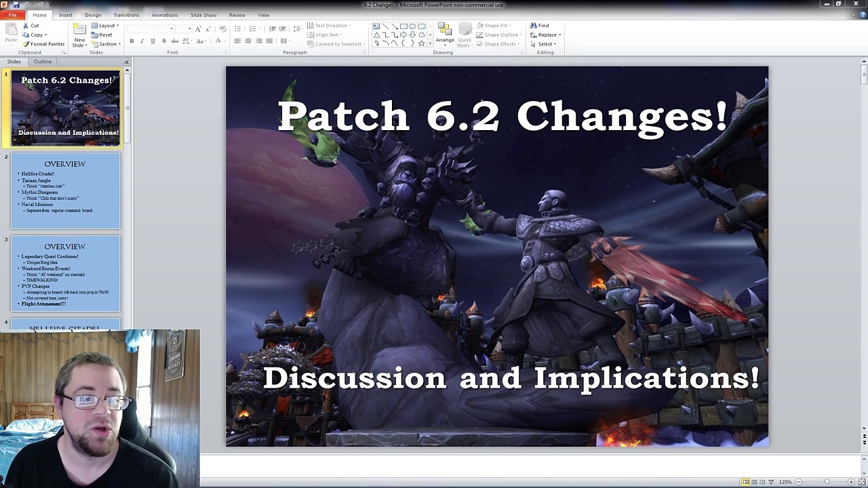Screen dimensions: 868x488
Task: Toggle Underline formatting
Action: point(153,41)
